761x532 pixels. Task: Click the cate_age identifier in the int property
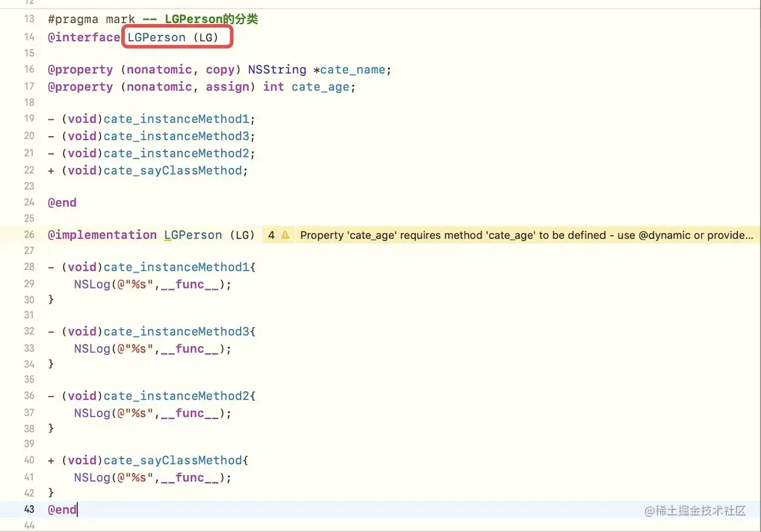pyautogui.click(x=320, y=87)
